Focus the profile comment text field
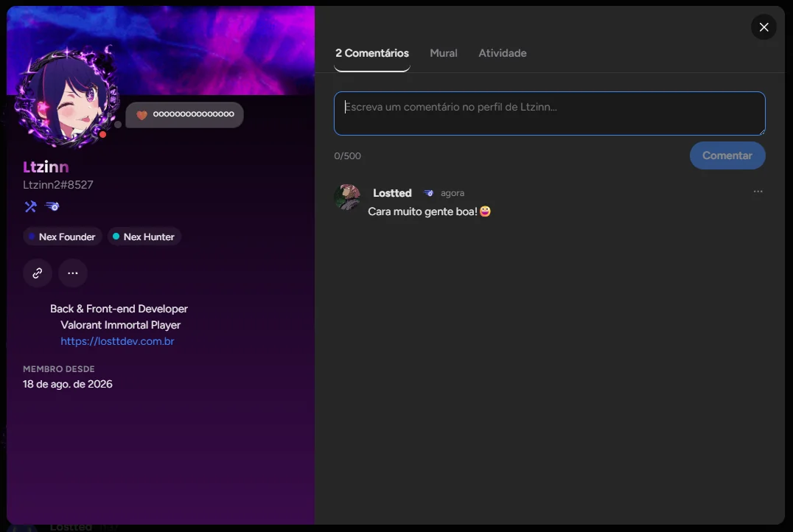793x532 pixels. [549, 113]
